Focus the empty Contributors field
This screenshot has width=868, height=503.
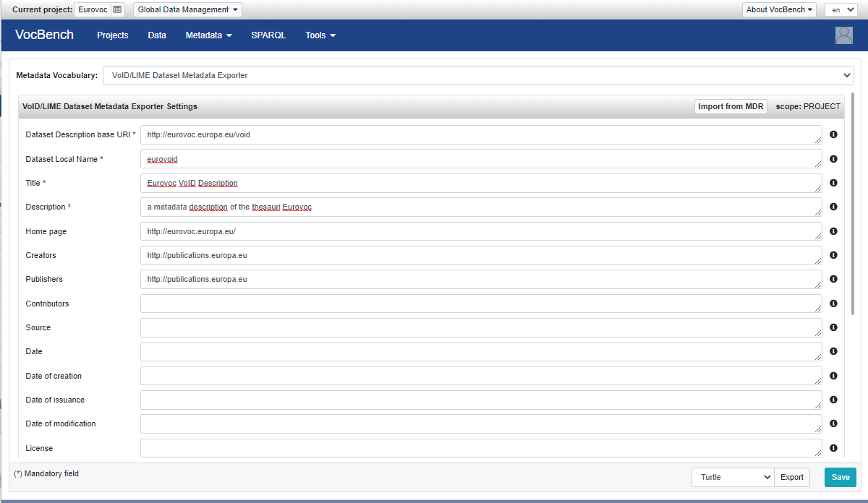(x=481, y=304)
